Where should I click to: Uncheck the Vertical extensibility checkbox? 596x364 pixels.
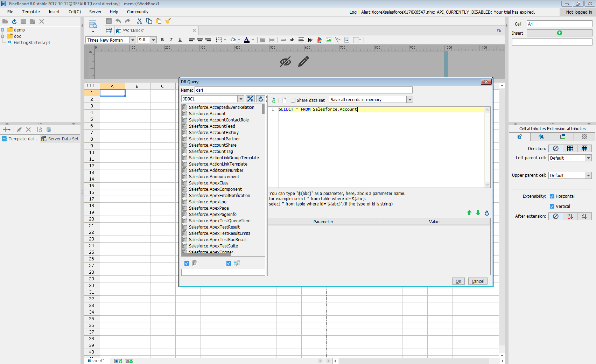[552, 206]
